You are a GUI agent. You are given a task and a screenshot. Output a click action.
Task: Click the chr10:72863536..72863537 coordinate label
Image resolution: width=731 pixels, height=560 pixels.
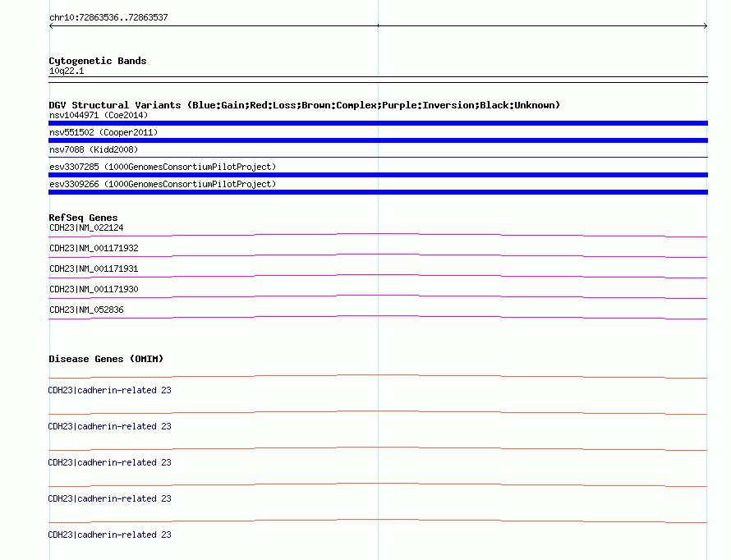click(108, 18)
